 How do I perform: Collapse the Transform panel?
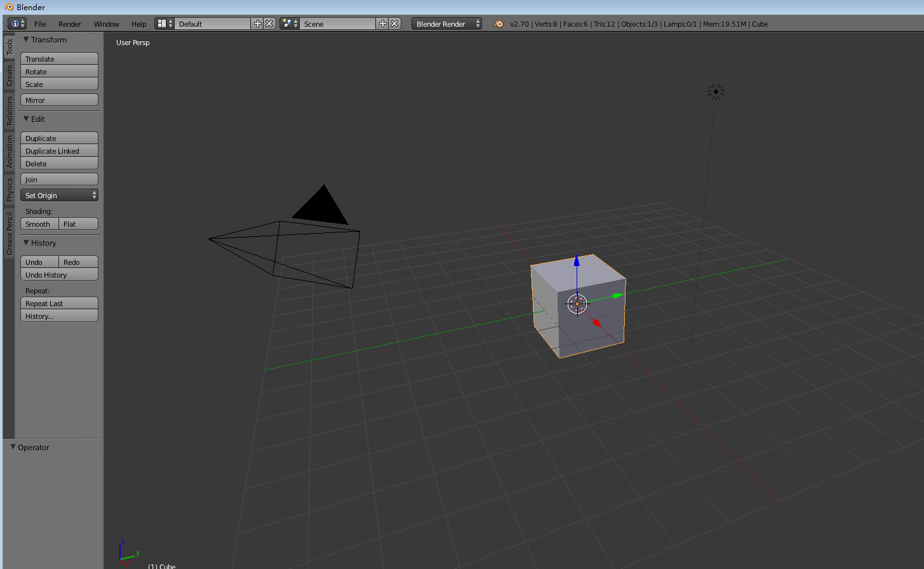(x=26, y=39)
